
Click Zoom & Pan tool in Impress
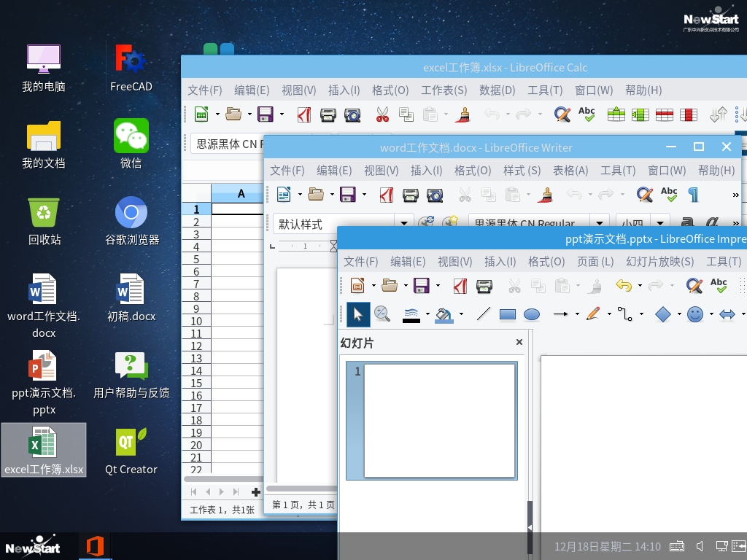382,314
